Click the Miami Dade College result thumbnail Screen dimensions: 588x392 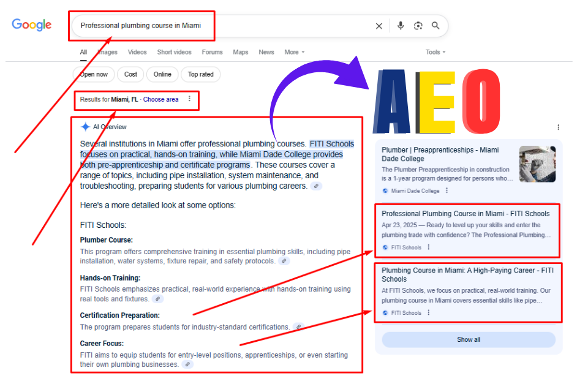[x=537, y=164]
